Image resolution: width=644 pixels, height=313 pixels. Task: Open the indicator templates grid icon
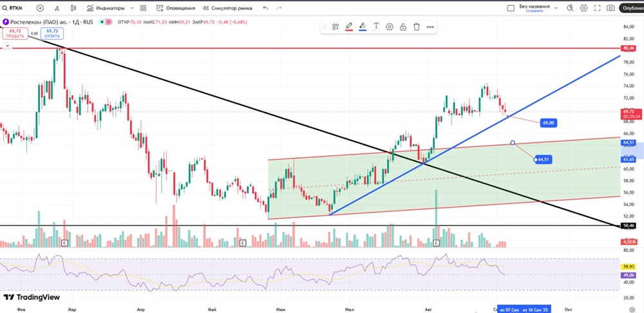(x=143, y=8)
